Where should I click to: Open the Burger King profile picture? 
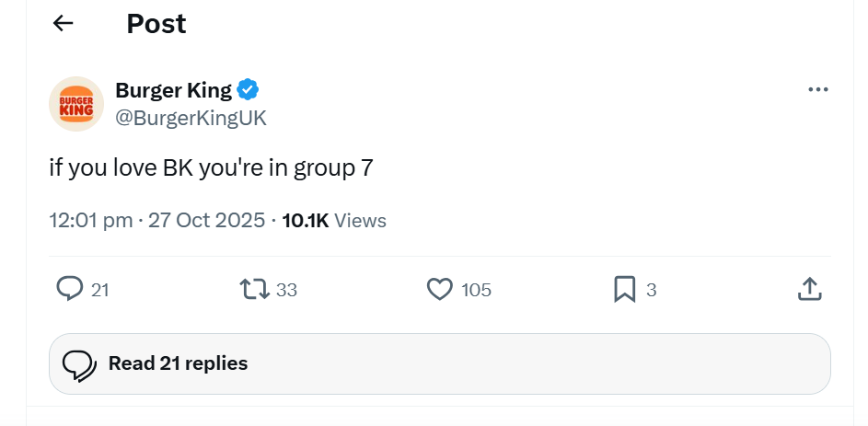coord(76,104)
